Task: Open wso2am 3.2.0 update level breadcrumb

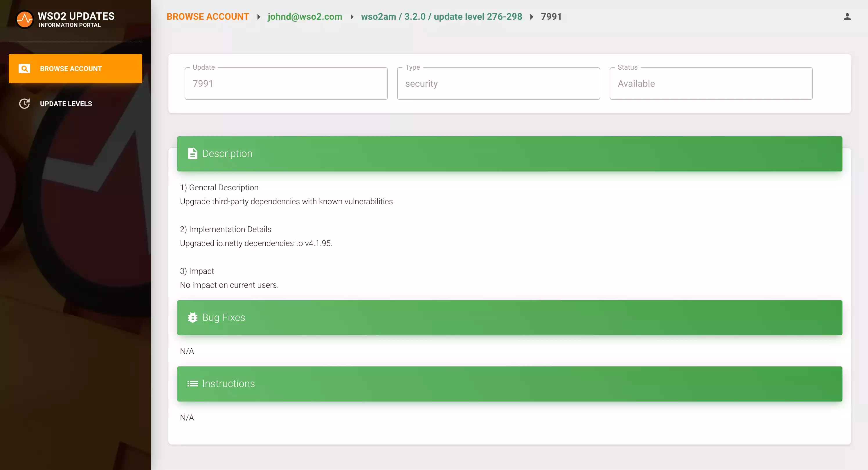Action: [x=442, y=17]
